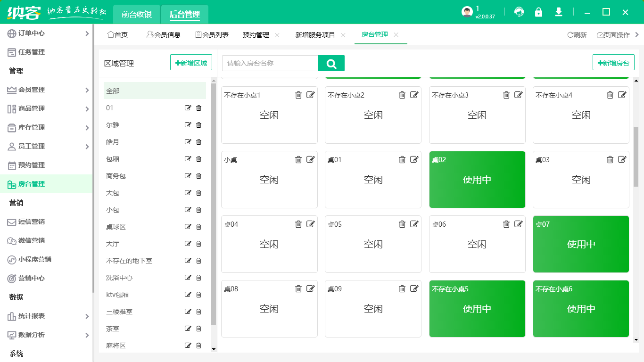Click the room name search input field

(269, 63)
